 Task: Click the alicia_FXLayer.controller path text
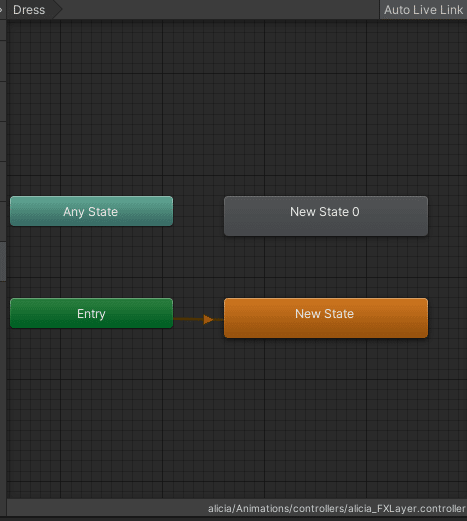[337, 509]
